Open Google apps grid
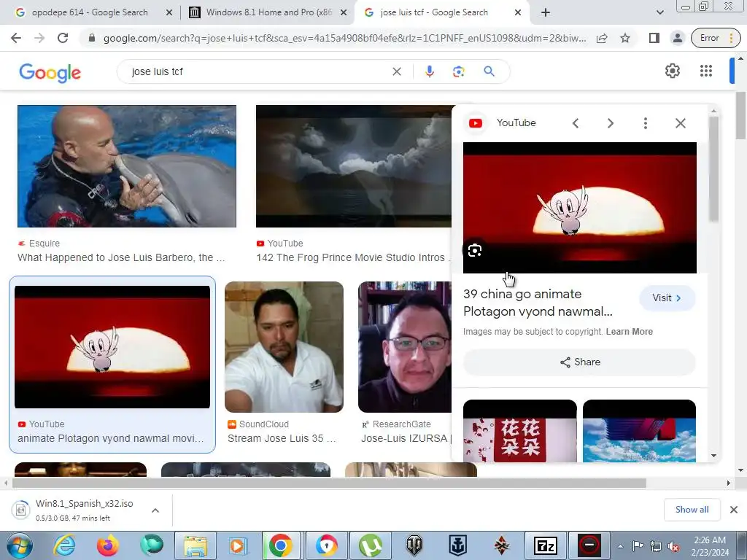Image resolution: width=747 pixels, height=560 pixels. (706, 71)
